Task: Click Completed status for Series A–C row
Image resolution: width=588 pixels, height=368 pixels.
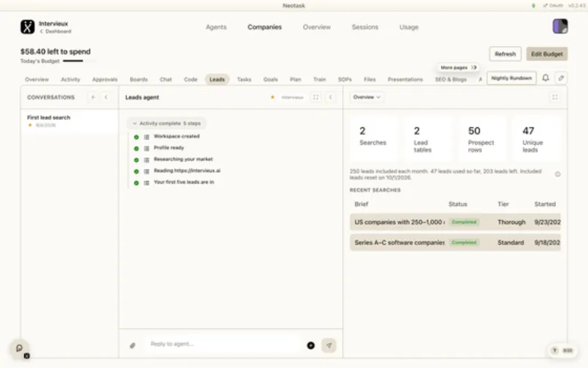Action: pos(464,243)
